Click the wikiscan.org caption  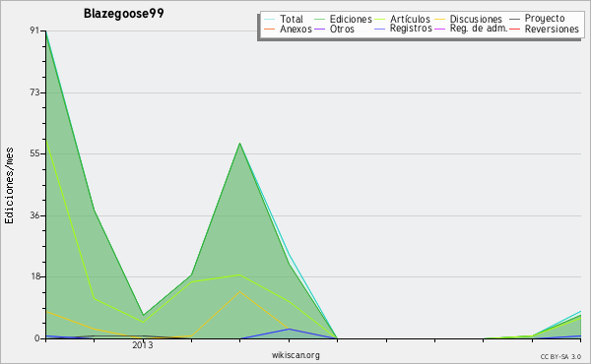point(295,355)
